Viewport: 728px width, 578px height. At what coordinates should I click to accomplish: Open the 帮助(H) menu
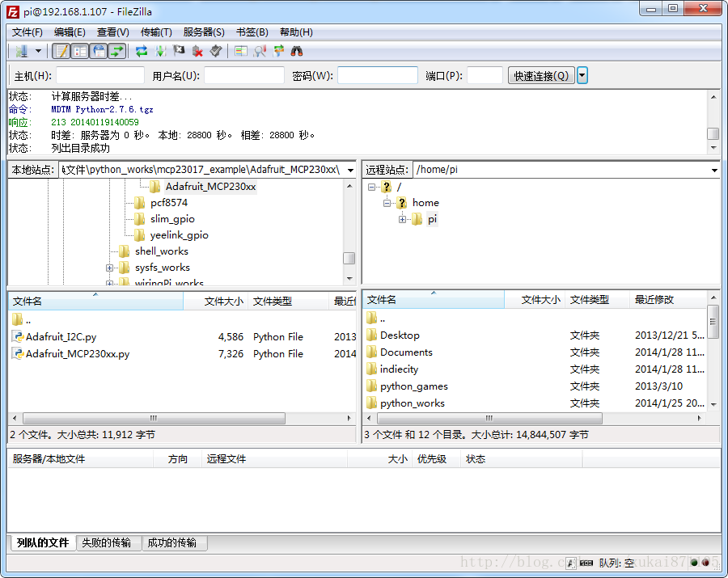[296, 32]
